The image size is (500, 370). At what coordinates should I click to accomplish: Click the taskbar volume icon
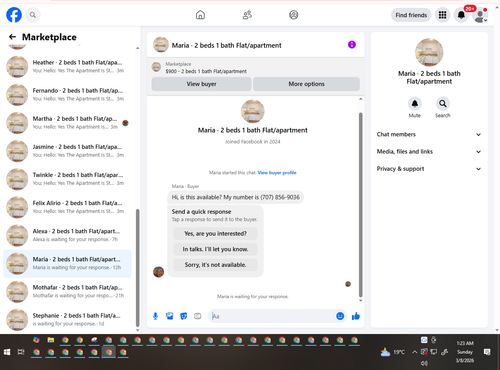424,363
